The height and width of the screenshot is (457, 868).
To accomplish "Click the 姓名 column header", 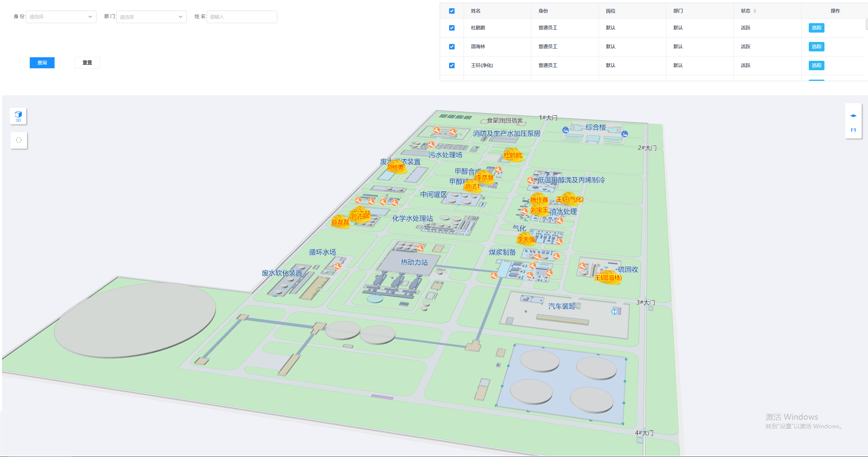I will (x=476, y=11).
